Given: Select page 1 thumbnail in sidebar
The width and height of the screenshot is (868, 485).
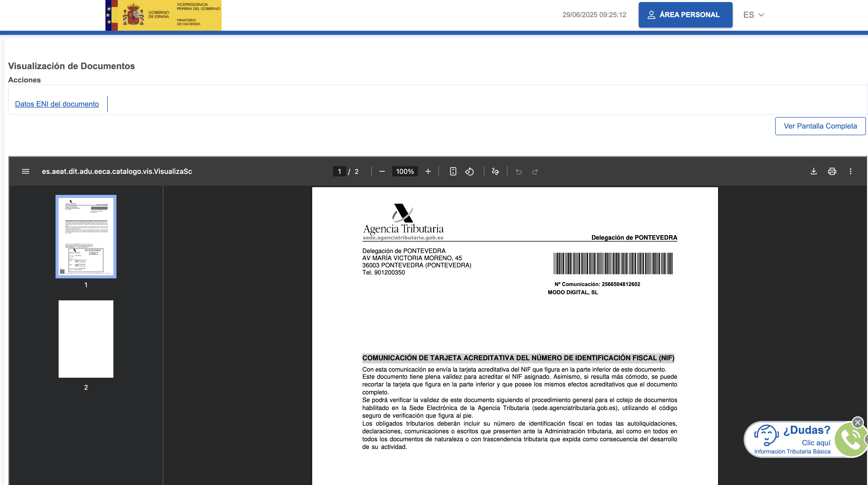Looking at the screenshot, I should click(86, 236).
